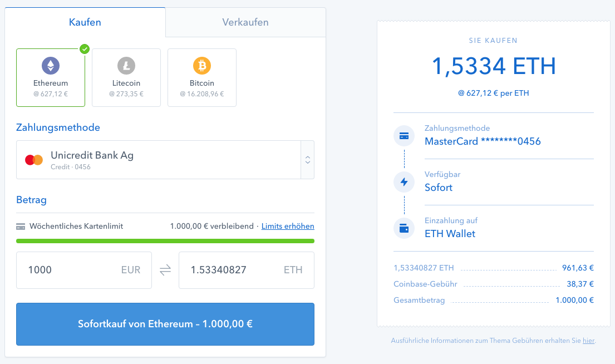615x364 pixels.
Task: Click the wallet icon beside Einzahlung auf
Action: (x=404, y=228)
